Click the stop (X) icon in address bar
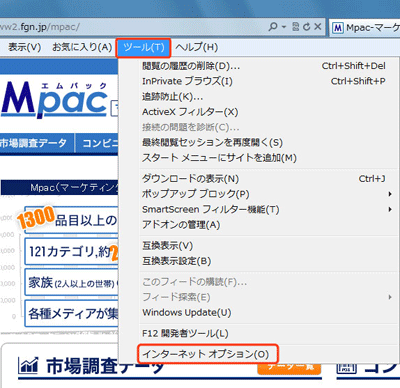Screen dimensions: 400x388 (x=318, y=27)
